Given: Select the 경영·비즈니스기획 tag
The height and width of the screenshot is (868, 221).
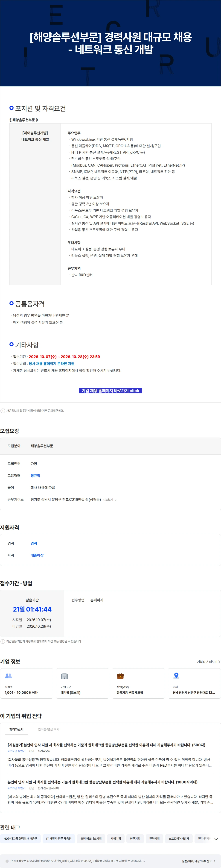Looking at the screenshot, I should coord(91,839).
